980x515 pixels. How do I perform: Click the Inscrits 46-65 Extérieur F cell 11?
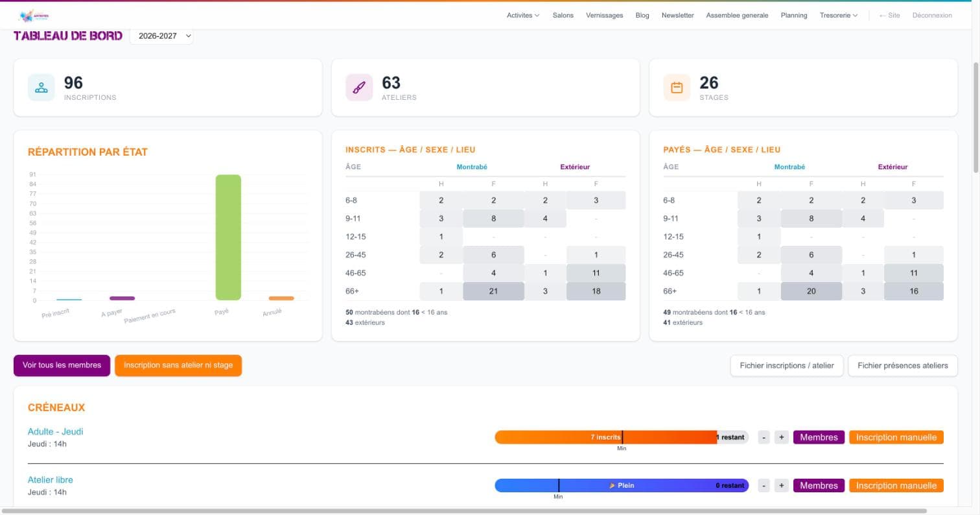[x=596, y=273]
